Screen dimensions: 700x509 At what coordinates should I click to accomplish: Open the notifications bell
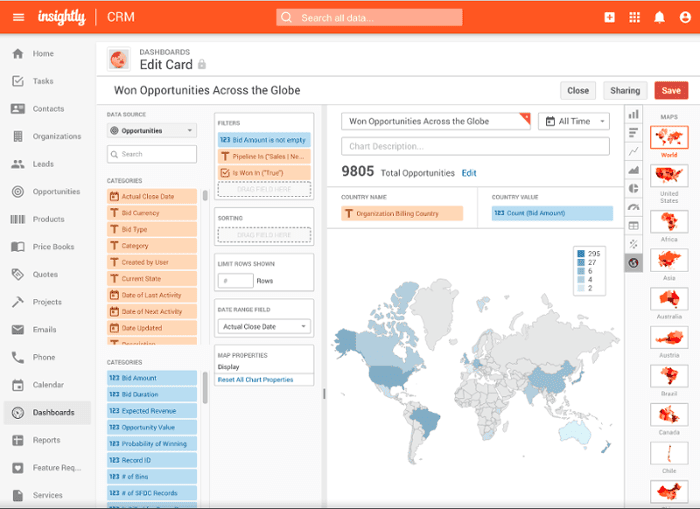tap(659, 17)
